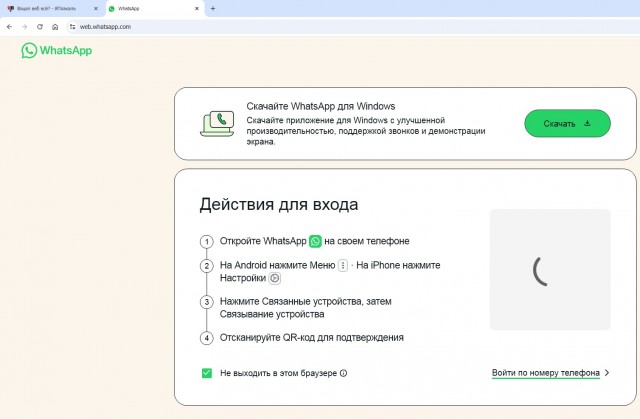This screenshot has height=419, width=640.
Task: Toggle the Не выходить в этом браузере checkbox
Action: pos(207,373)
